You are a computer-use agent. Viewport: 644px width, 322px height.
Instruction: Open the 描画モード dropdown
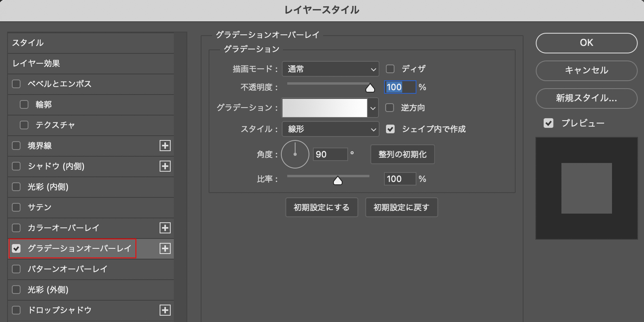(330, 69)
